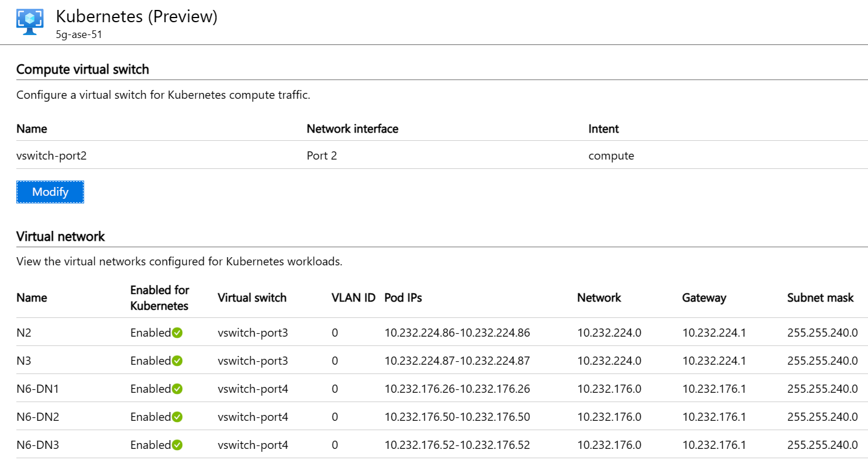Click gateway 10.232.224.1 in N3 row
Image resolution: width=868 pixels, height=474 pixels.
click(714, 361)
